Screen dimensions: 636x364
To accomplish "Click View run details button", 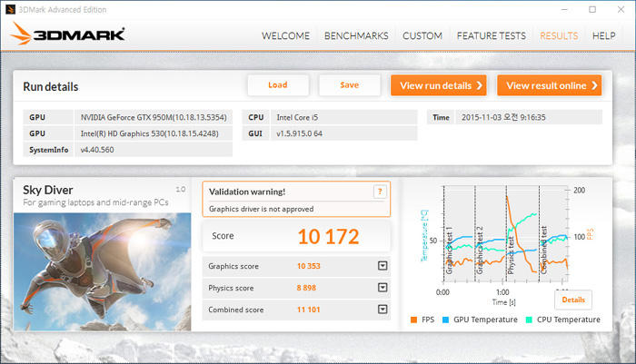I will click(x=439, y=85).
